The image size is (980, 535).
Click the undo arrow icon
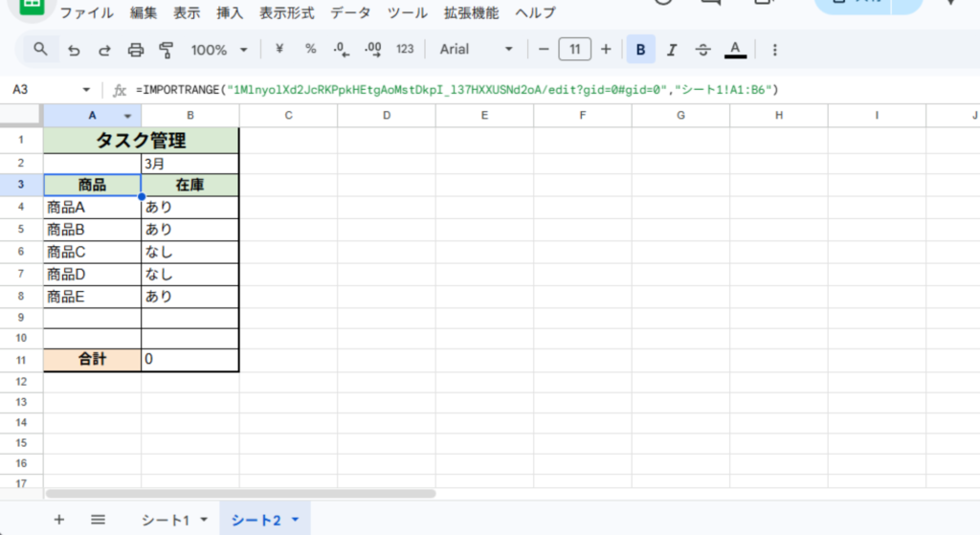pyautogui.click(x=74, y=49)
